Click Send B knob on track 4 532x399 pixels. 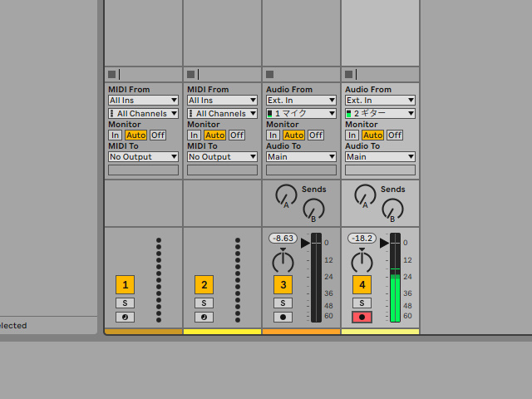click(392, 209)
